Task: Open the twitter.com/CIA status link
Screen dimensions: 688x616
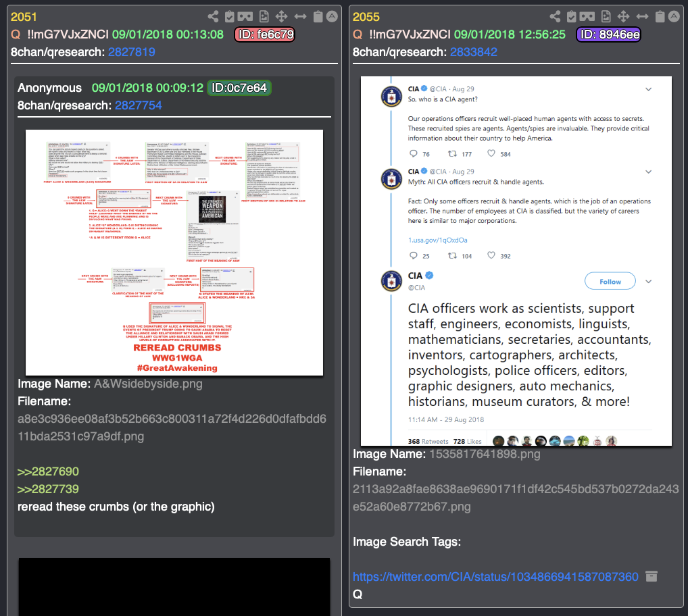Action: [495, 577]
